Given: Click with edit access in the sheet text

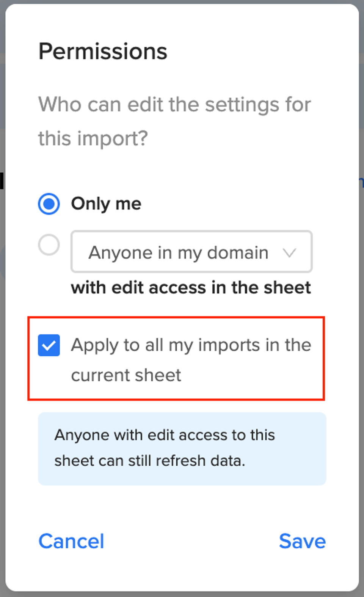Looking at the screenshot, I should [191, 288].
